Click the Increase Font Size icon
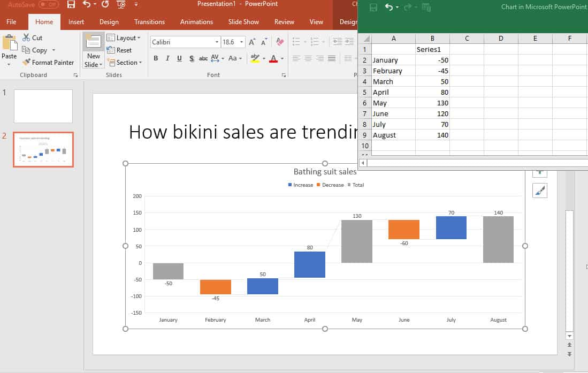Screen dimensions: 588x373 (x=252, y=42)
